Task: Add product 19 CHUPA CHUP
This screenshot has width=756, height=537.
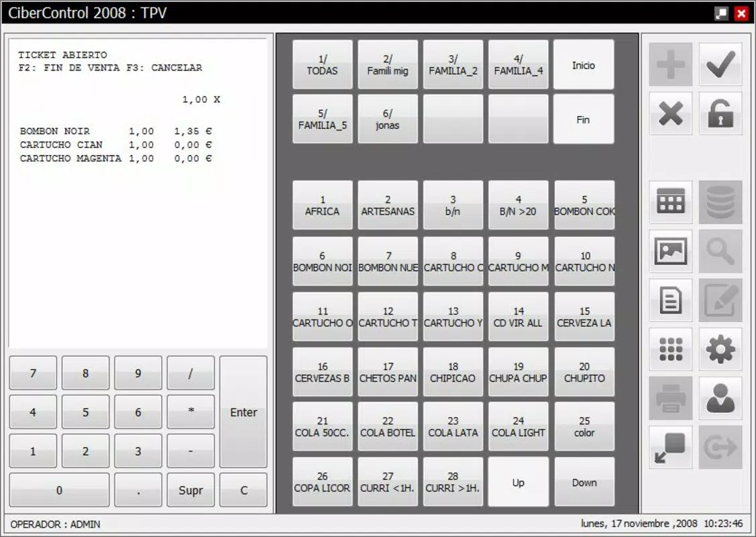Action: coord(519,372)
